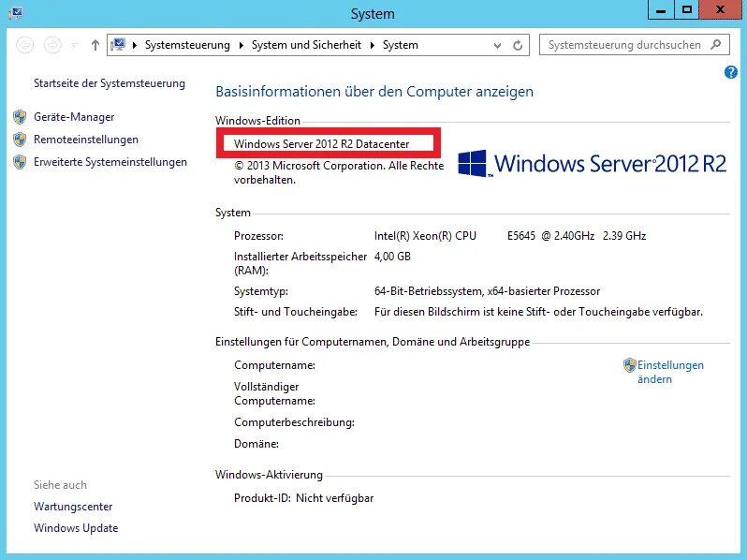This screenshot has width=747, height=560.
Task: Open Startseite der Systemsteuerung
Action: 110,83
